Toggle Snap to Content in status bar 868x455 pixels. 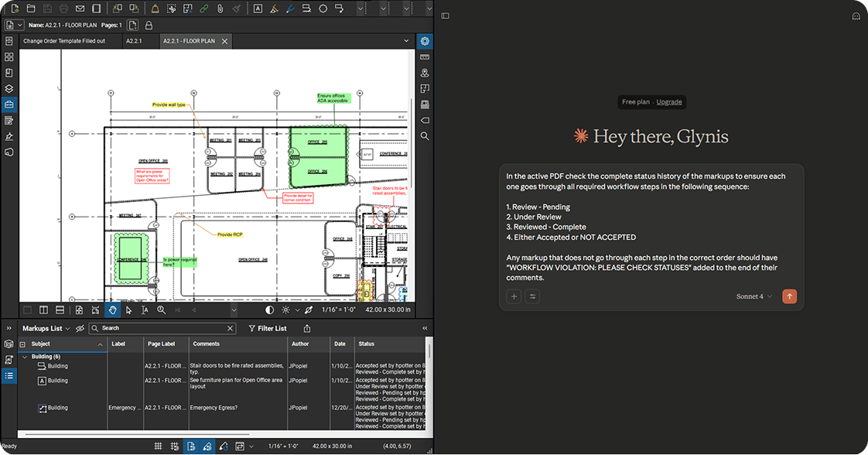pyautogui.click(x=191, y=446)
